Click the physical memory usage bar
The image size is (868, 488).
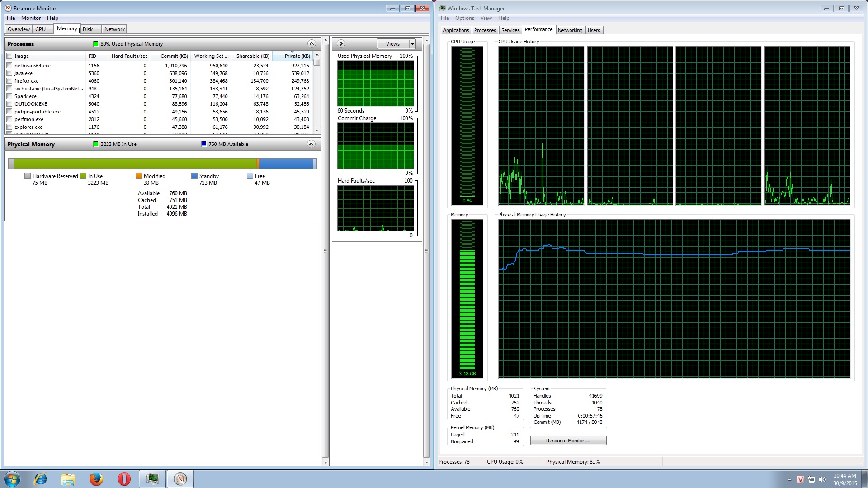162,163
